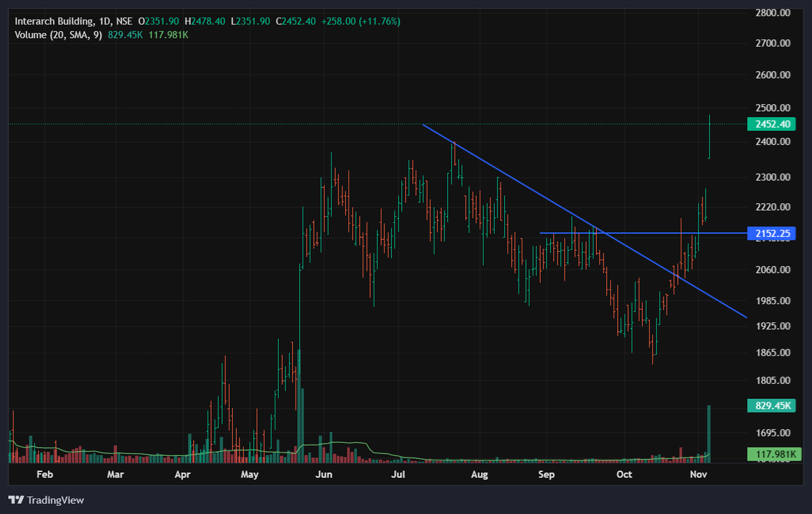Click the Aug label on time axis

point(479,475)
